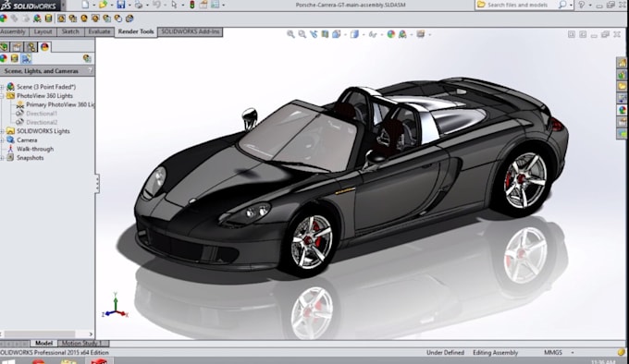Open the search magnifier dropdown arrow
The width and height of the screenshot is (629, 364).
pos(571,6)
